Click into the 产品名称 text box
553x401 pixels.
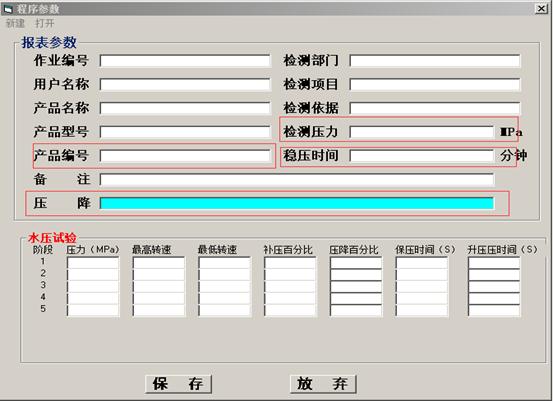pyautogui.click(x=185, y=108)
